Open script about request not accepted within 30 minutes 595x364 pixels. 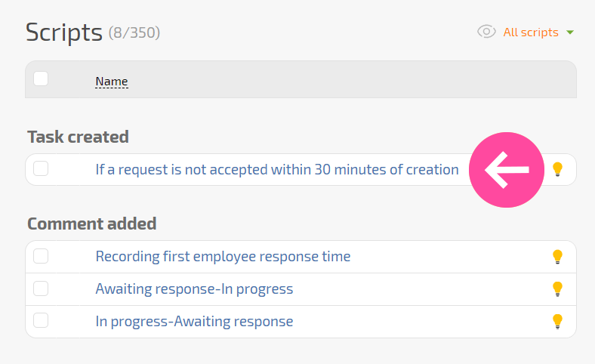click(x=277, y=169)
